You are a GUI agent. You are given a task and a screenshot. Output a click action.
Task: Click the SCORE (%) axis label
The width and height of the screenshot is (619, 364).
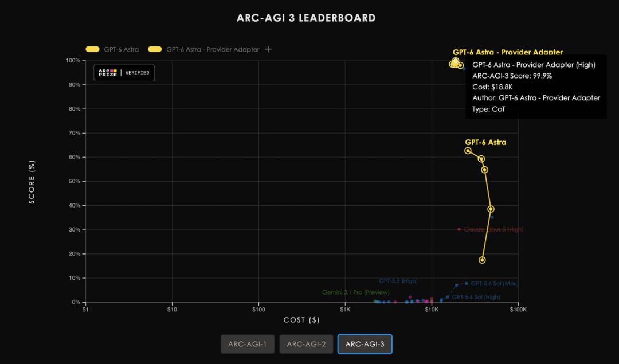pos(32,182)
